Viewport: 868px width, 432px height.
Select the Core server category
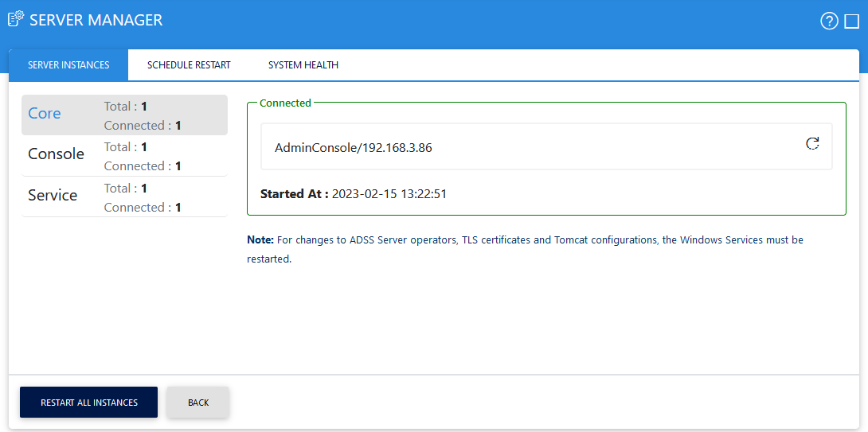45,114
